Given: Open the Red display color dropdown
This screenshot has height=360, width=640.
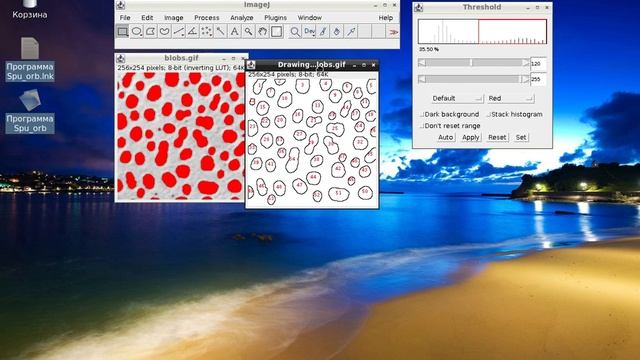Looking at the screenshot, I should click(x=510, y=98).
